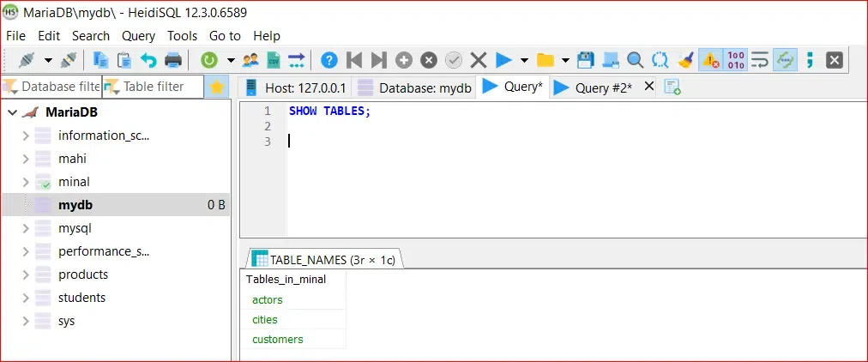This screenshot has height=362, width=868.
Task: Click the broom Reformat SQL icon
Action: pyautogui.click(x=685, y=60)
